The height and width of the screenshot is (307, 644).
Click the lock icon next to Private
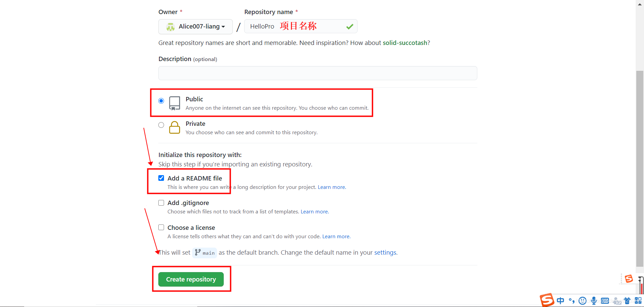pos(174,127)
